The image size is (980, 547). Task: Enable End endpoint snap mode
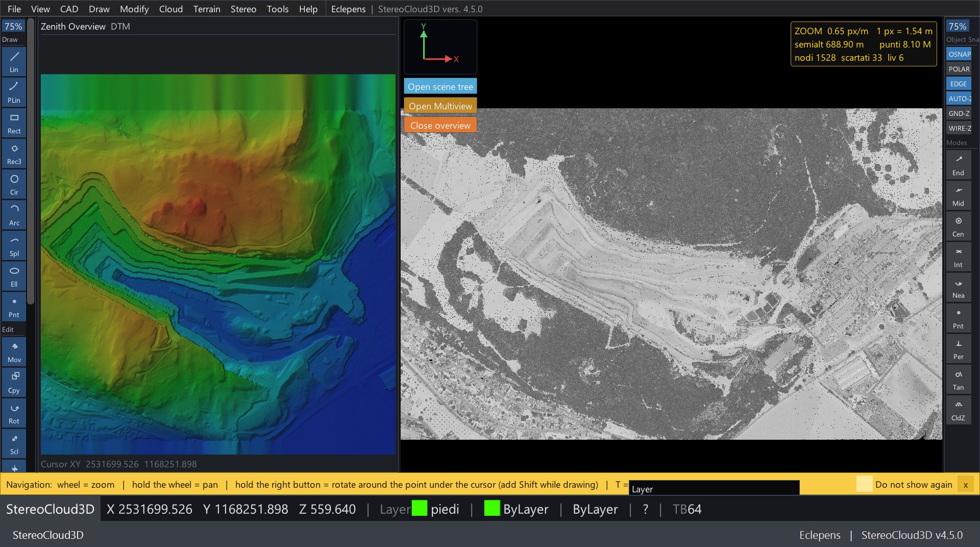point(958,164)
